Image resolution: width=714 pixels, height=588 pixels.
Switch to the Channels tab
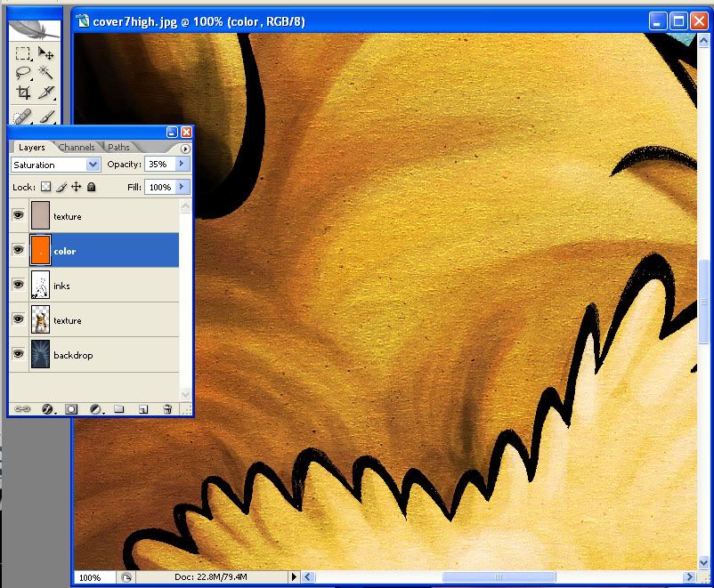(x=77, y=148)
